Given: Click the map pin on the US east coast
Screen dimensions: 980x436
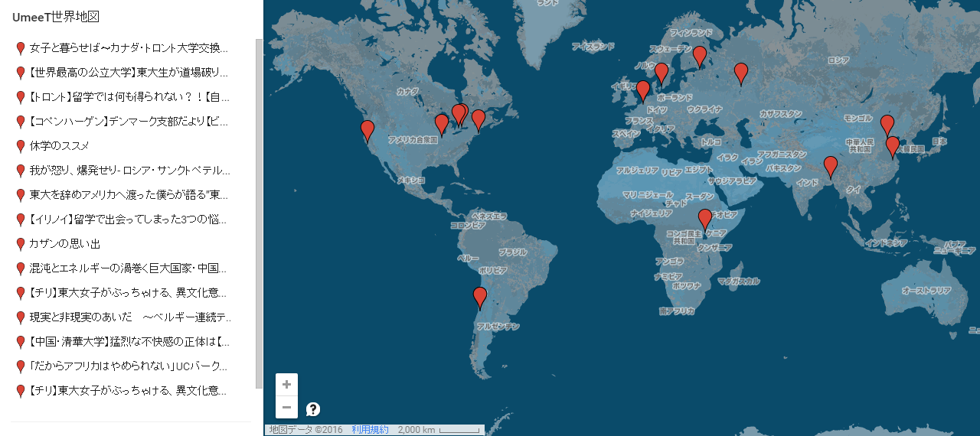Looking at the screenshot, I should click(479, 119).
